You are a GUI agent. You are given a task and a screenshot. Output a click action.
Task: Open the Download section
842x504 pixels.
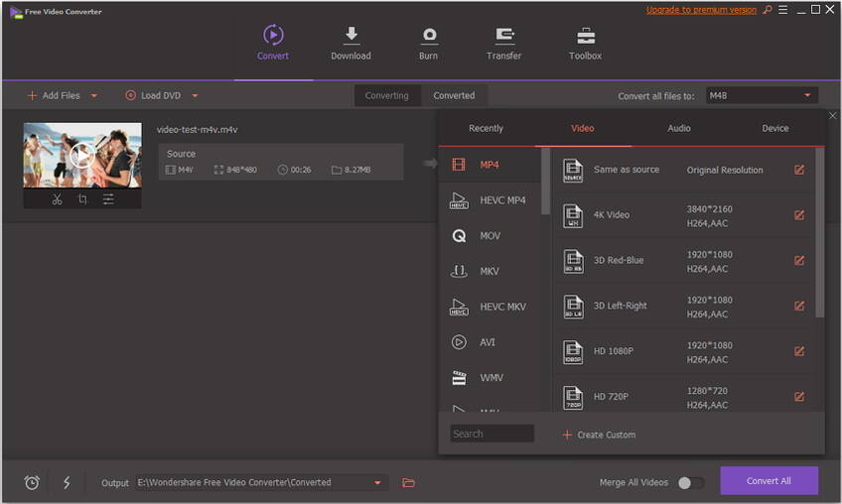(351, 43)
